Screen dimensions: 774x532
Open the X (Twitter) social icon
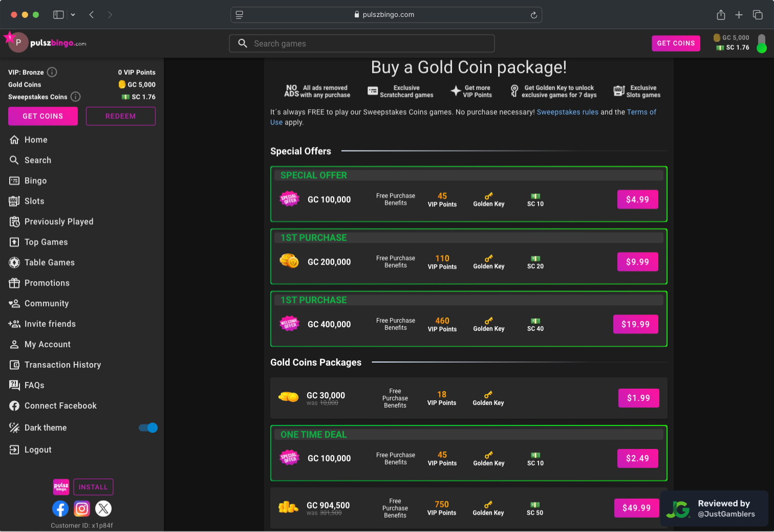(103, 508)
